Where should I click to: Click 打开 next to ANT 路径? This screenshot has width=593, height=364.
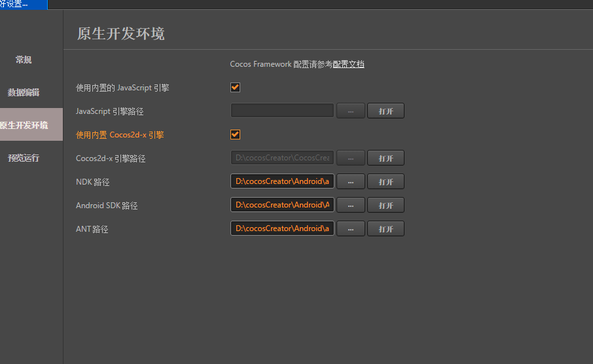pos(386,228)
